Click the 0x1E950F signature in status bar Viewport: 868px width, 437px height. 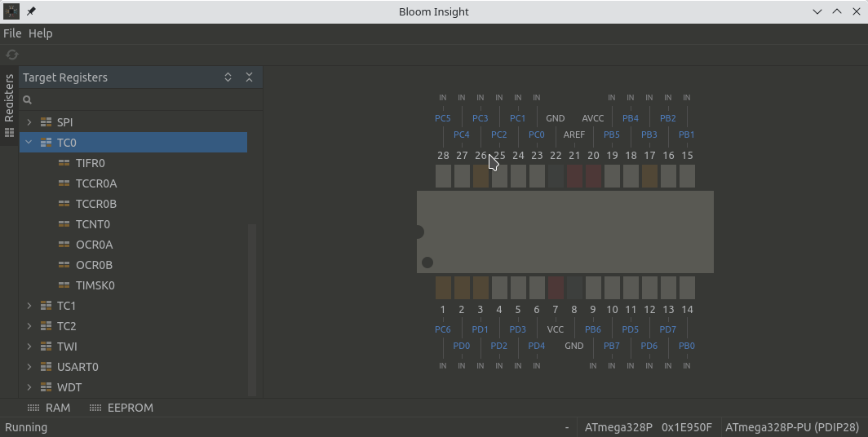[686, 427]
